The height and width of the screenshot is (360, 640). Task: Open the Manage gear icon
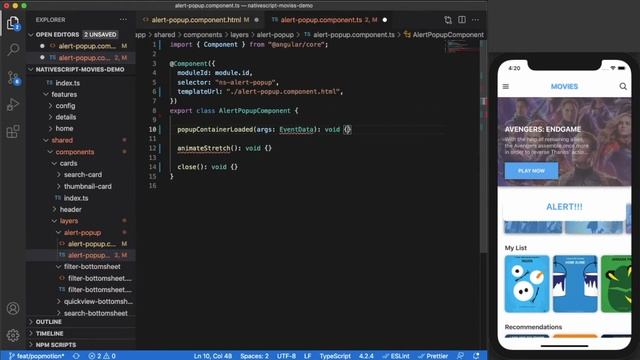pos(13,335)
